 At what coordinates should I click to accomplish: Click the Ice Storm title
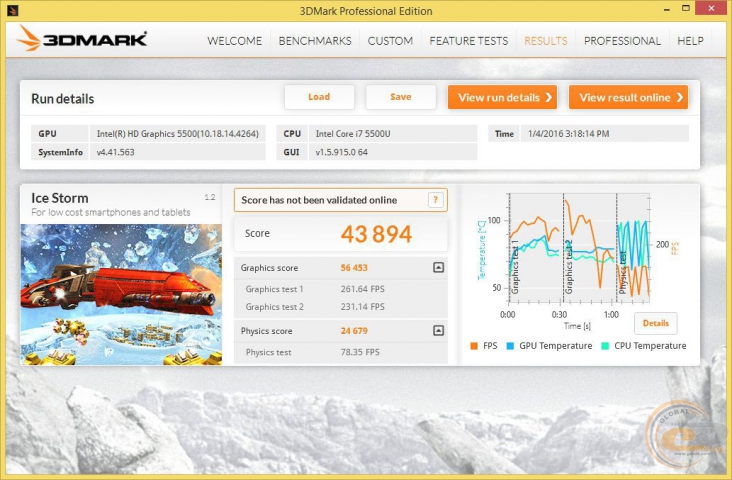click(60, 198)
